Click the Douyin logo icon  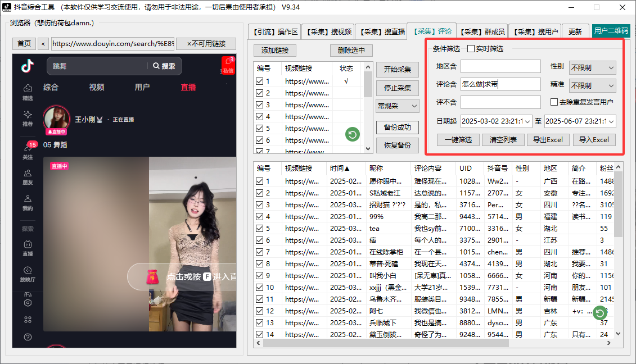28,66
